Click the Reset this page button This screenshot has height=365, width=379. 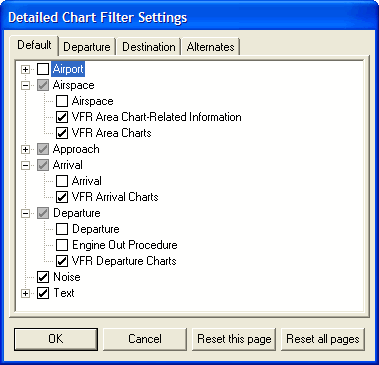pos(234,339)
